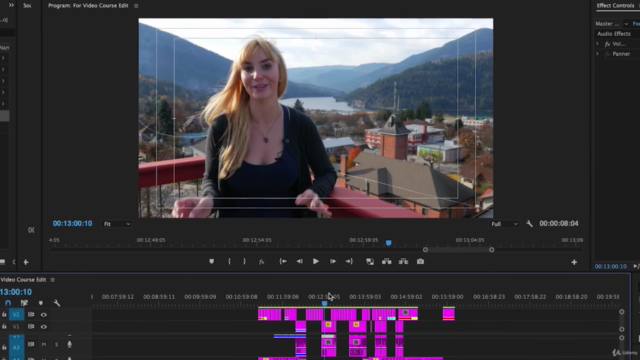Hide track V1 output with eye icon
Viewport: 640px width, 360px height.
click(44, 327)
